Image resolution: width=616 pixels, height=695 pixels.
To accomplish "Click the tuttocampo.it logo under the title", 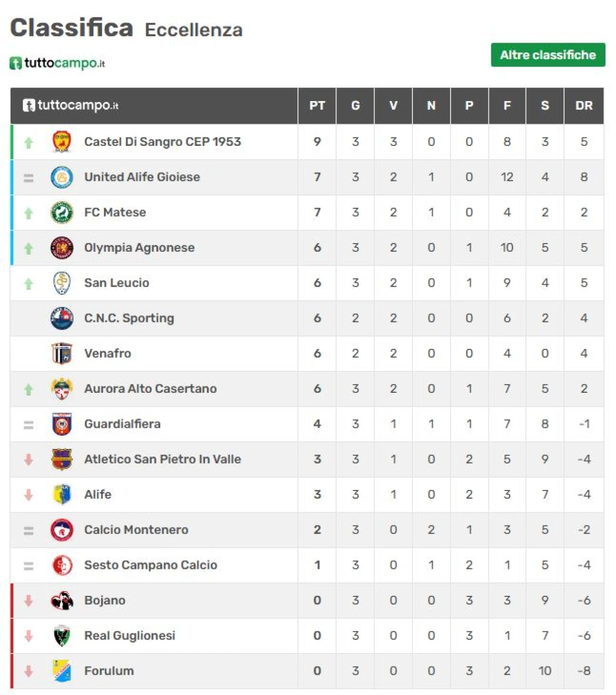I will [57, 63].
